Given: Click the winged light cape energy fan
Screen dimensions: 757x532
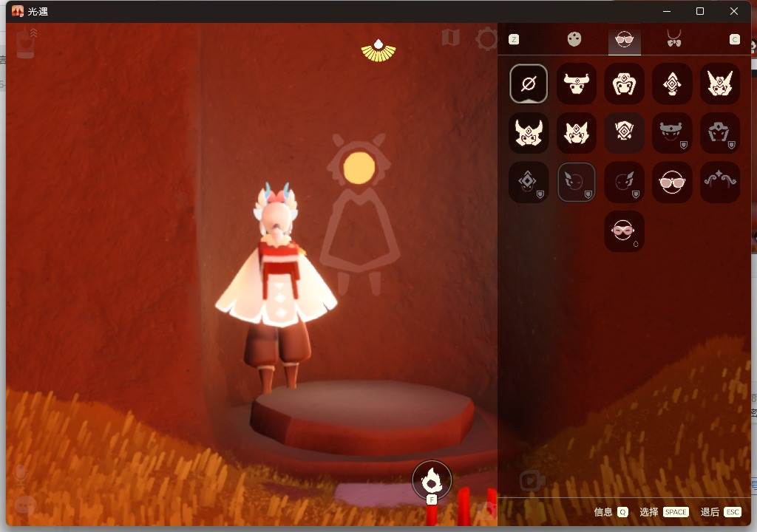Looking at the screenshot, I should (x=378, y=51).
